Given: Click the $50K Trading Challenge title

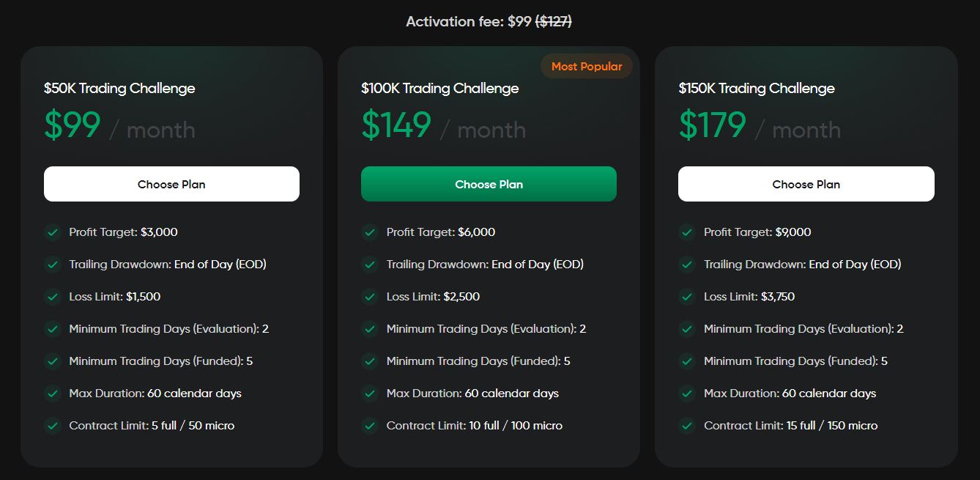Looking at the screenshot, I should (x=119, y=89).
